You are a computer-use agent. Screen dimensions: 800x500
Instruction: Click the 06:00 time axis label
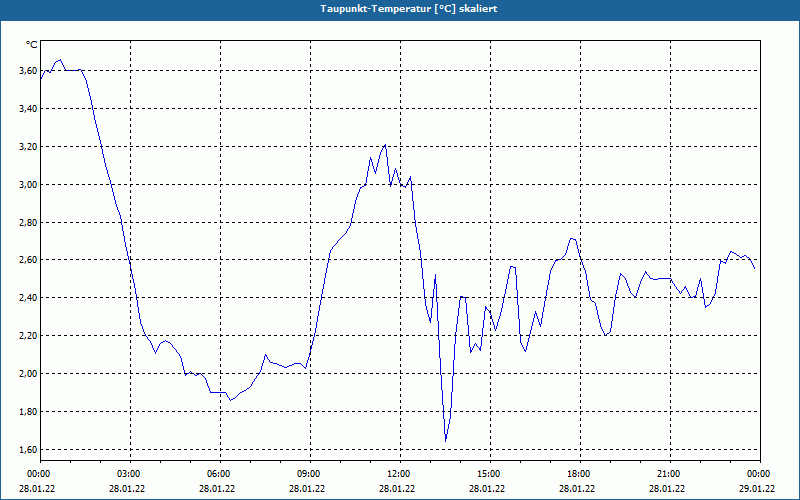220,474
